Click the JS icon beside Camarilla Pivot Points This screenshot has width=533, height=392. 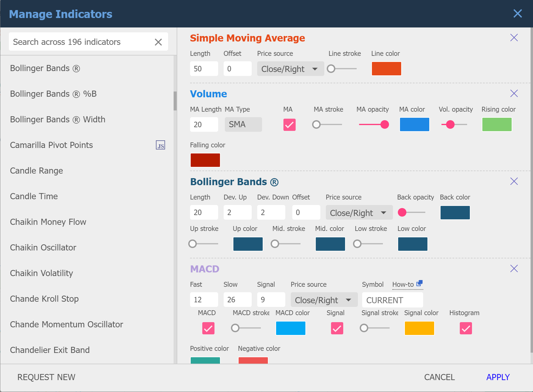click(160, 145)
